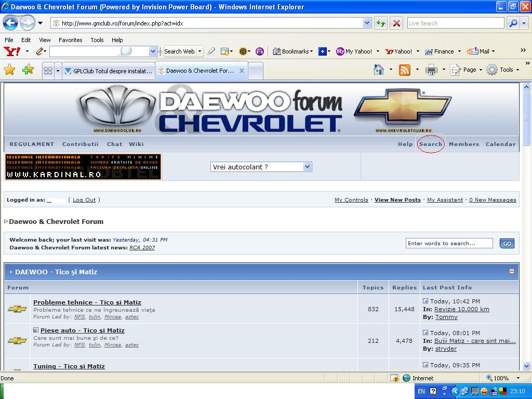The height and width of the screenshot is (399, 532).
Task: Open the forum Calendar link
Action: click(500, 144)
